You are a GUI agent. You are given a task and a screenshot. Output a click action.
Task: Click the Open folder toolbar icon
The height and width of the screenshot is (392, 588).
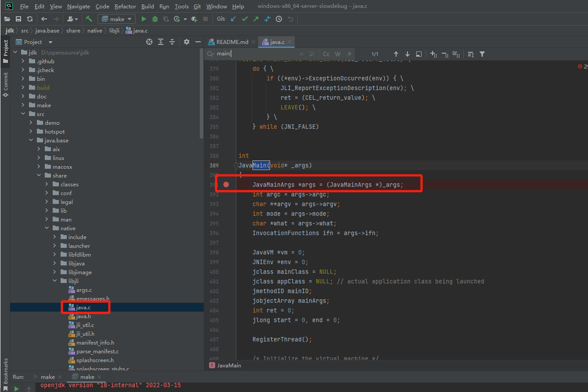[7, 19]
